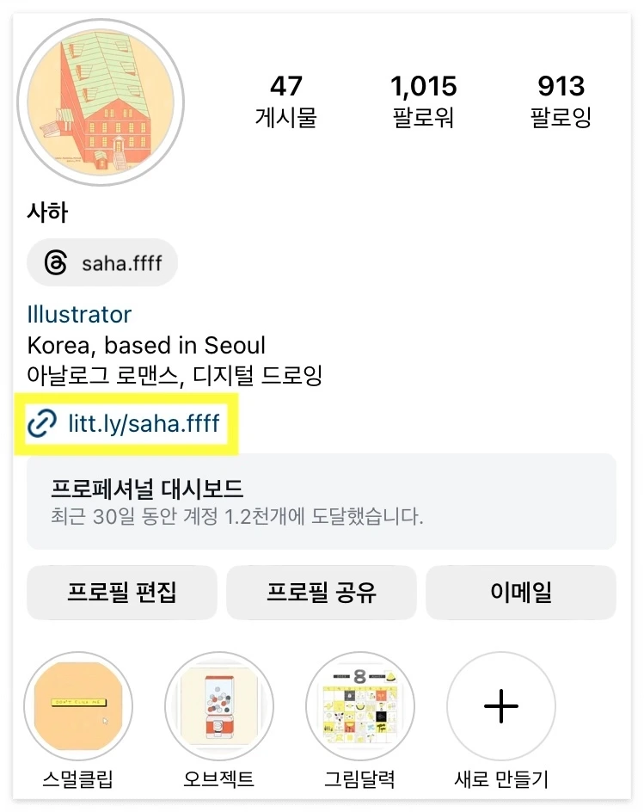Click the 프로필 공유 button
644x812 pixels.
322,593
